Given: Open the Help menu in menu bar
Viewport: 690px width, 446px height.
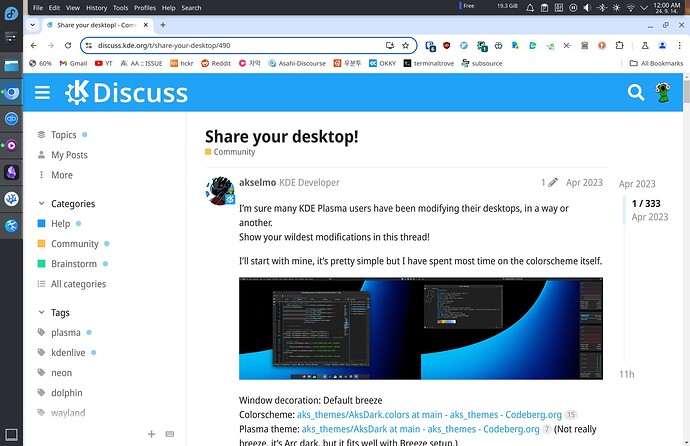Looking at the screenshot, I should click(x=168, y=7).
